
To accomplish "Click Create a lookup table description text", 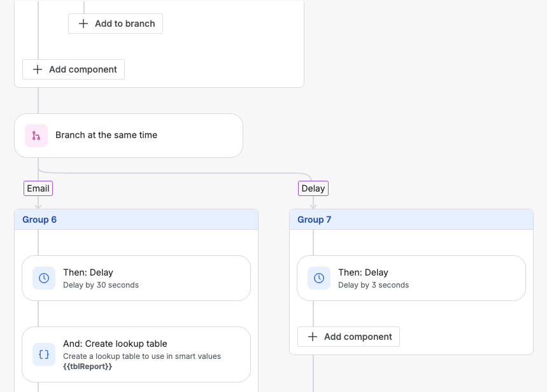I will [x=142, y=356].
